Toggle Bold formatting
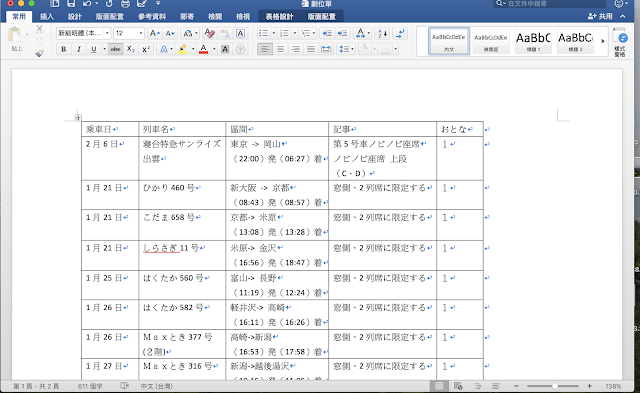 click(x=64, y=49)
